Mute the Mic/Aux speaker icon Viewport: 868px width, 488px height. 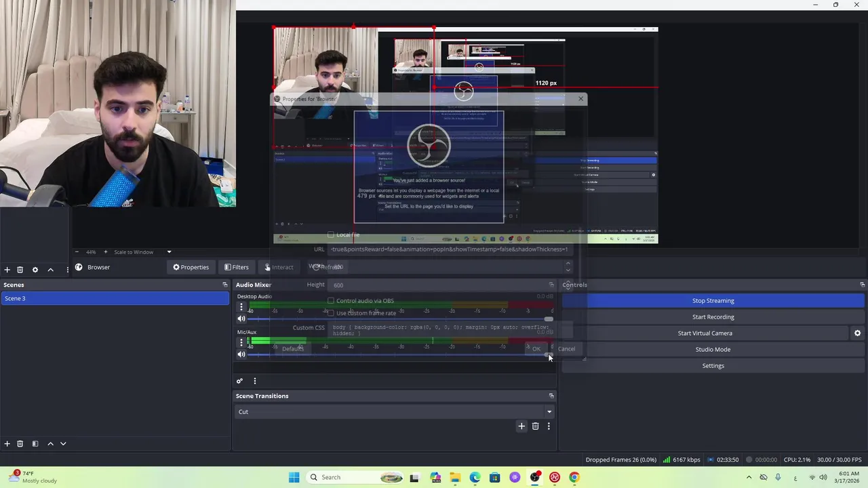241,354
